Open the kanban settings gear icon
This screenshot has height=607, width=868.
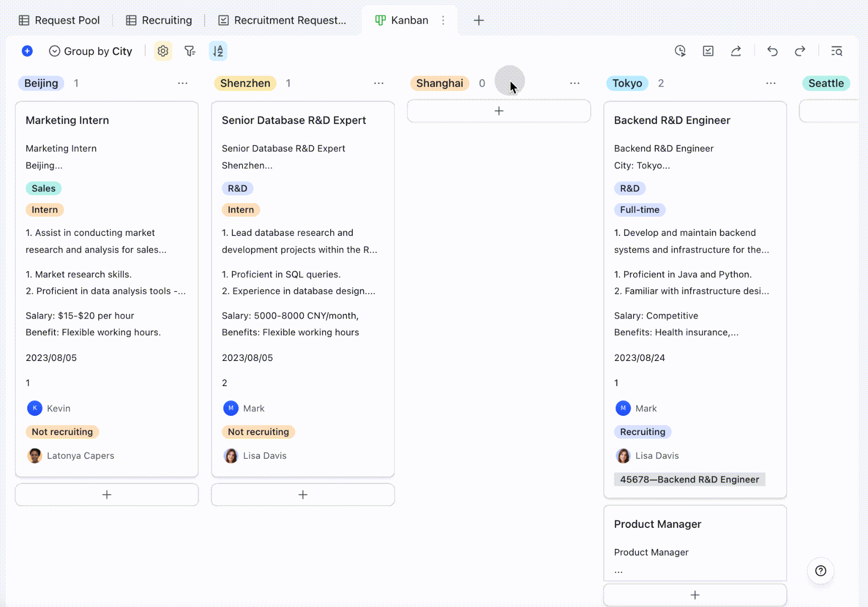pos(163,51)
